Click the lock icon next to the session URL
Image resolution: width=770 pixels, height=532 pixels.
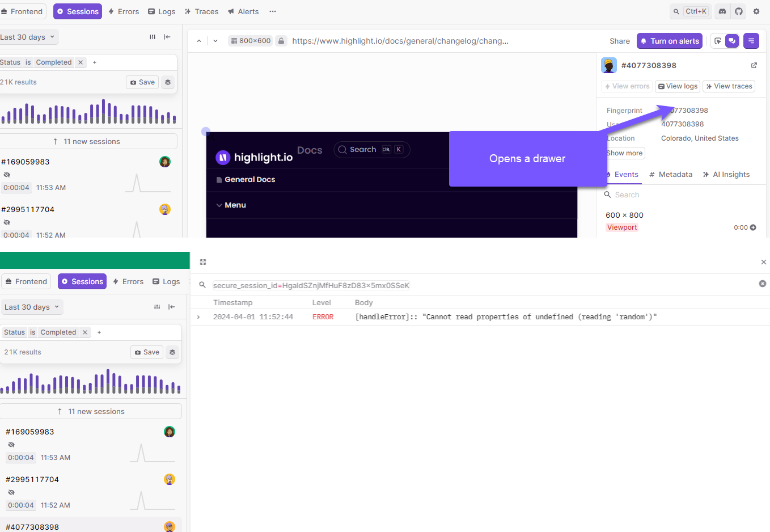281,40
